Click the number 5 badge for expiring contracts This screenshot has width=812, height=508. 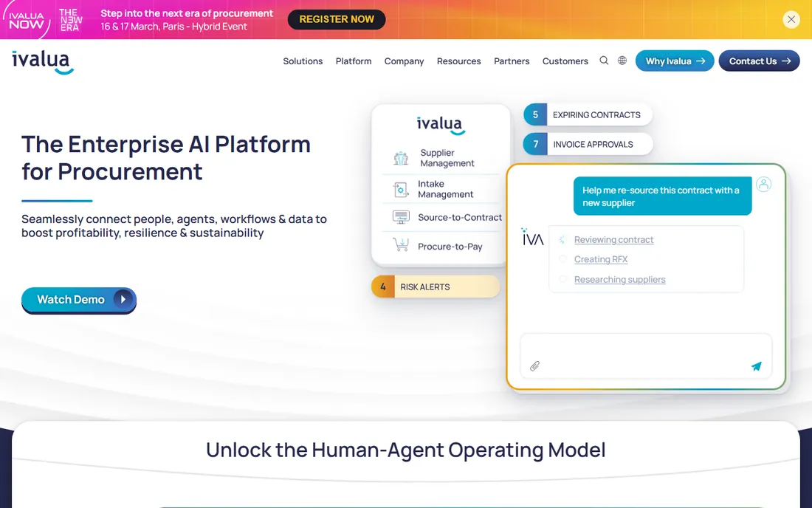coord(535,115)
